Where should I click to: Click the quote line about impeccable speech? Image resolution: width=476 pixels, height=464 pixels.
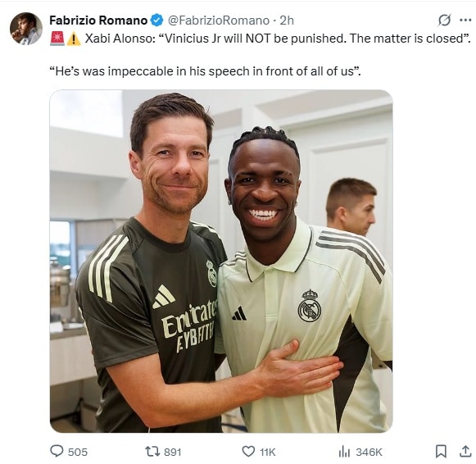click(205, 71)
